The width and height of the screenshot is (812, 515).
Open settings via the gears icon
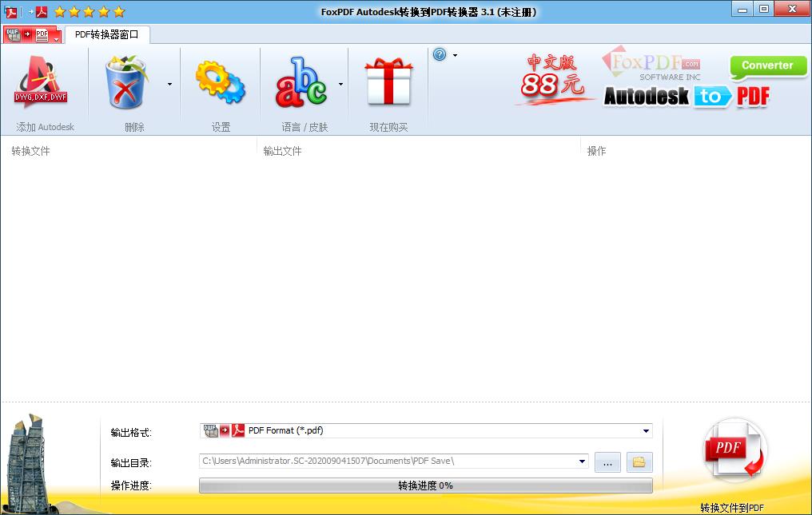(x=221, y=83)
